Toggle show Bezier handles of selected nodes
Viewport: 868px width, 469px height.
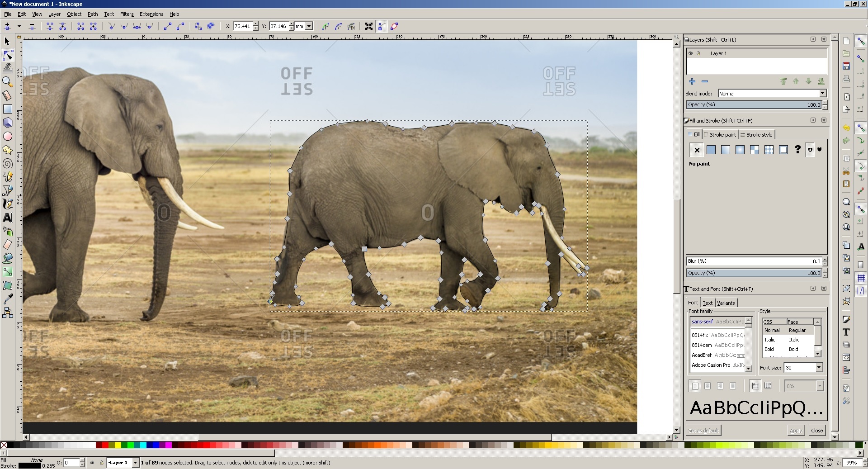(382, 26)
